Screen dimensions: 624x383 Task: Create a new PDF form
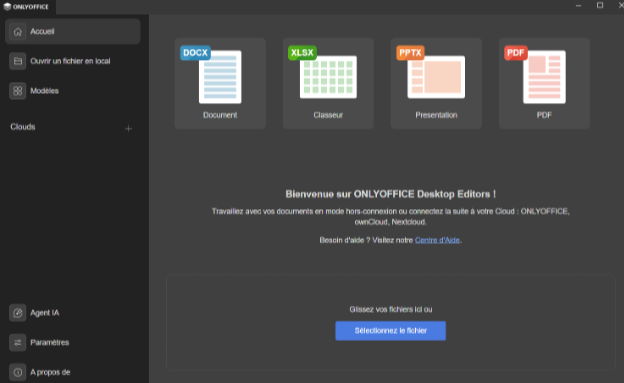[544, 83]
